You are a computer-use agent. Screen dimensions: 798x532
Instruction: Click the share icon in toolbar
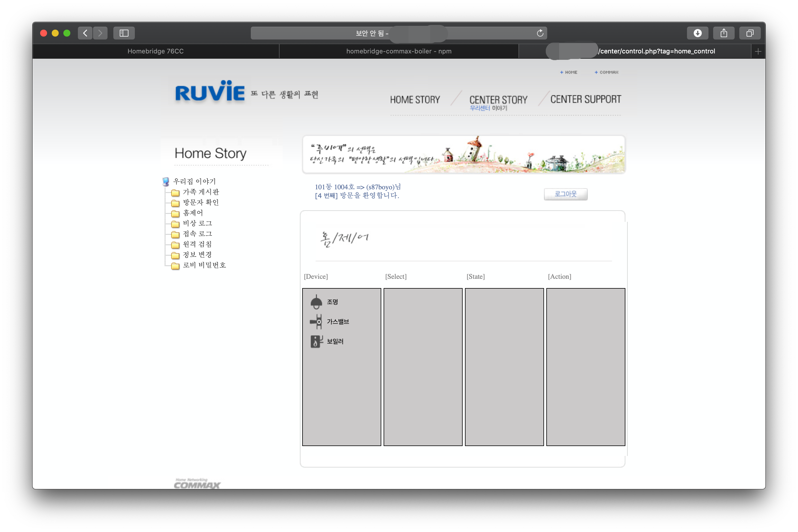[723, 33]
